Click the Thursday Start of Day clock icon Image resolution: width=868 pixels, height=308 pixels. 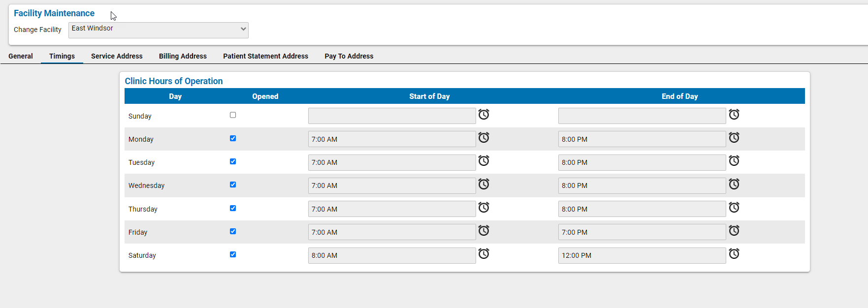483,208
